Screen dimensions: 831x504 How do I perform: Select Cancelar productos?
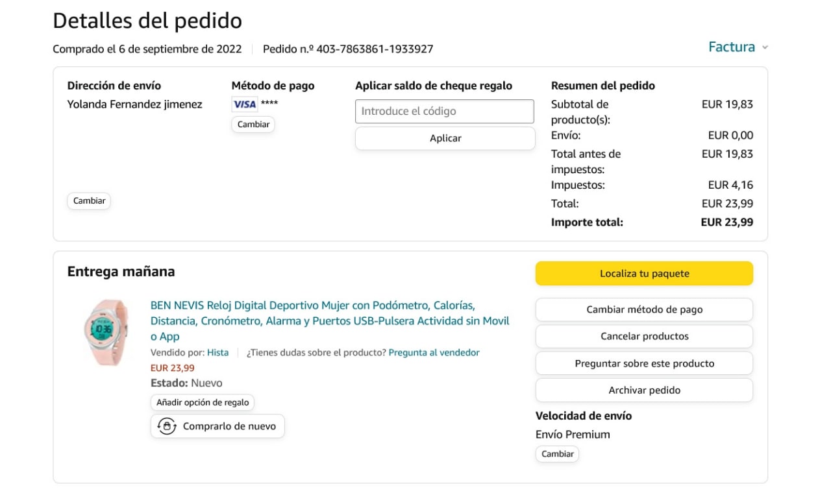(x=644, y=337)
